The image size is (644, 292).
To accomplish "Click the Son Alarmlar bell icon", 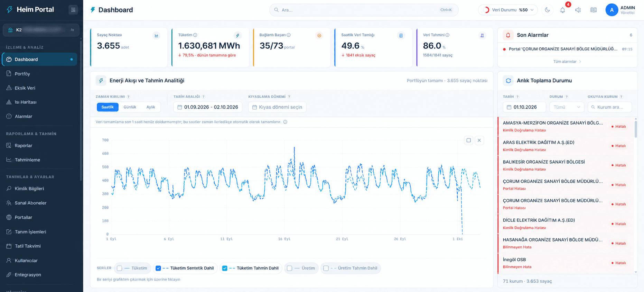I will pos(508,35).
